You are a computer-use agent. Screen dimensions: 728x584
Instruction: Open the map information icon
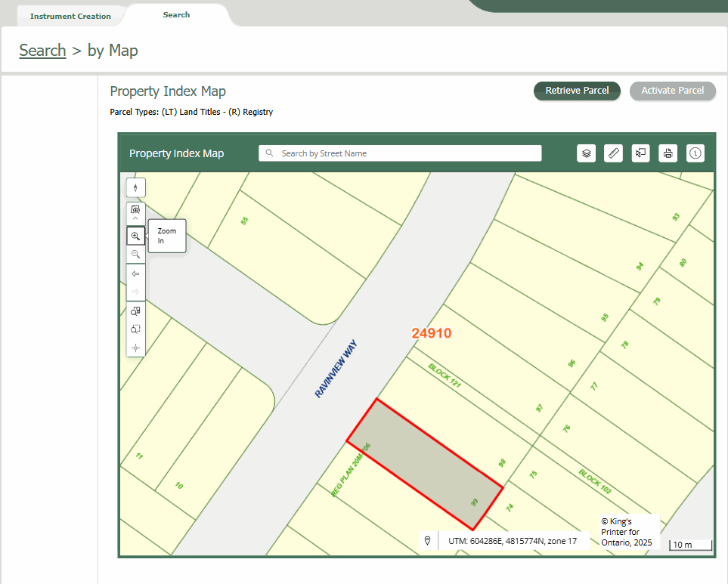[695, 153]
